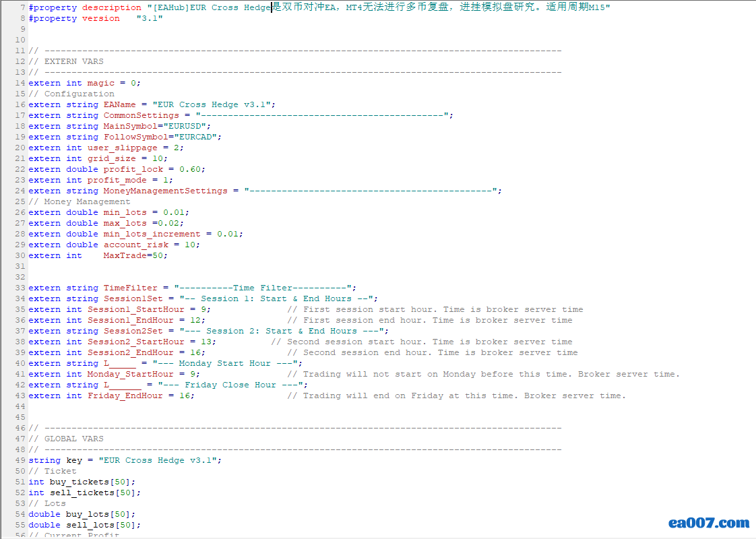Click line number 14 in the gutter
Screen dimensions: 756x539
tap(20, 83)
